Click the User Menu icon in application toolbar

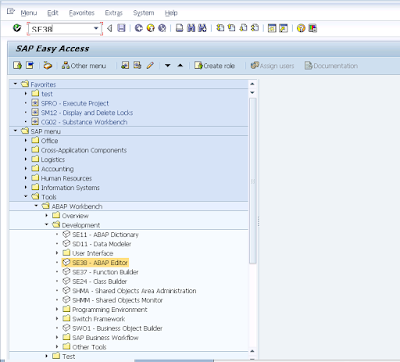tap(17, 65)
